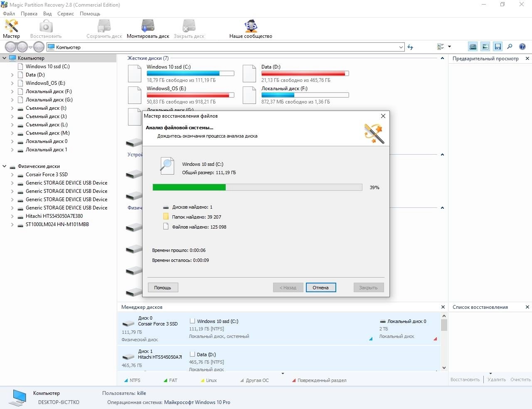Open the magnifier search icon in toolbar
Viewport: 532px width, 409px height.
tap(510, 47)
